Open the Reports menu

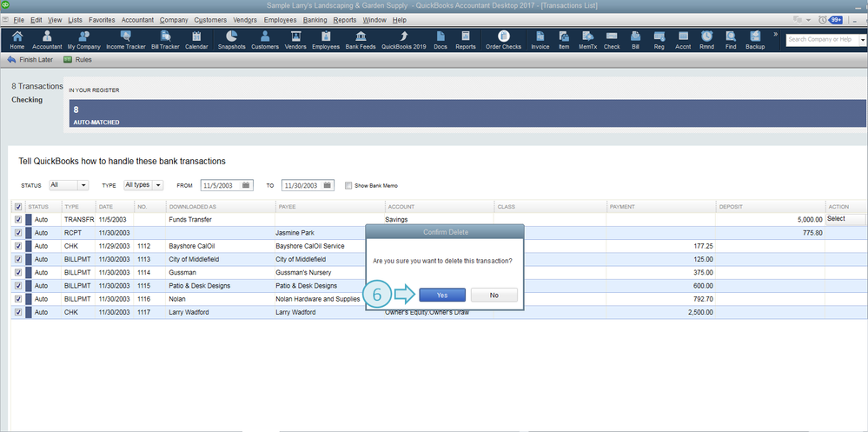click(x=344, y=19)
